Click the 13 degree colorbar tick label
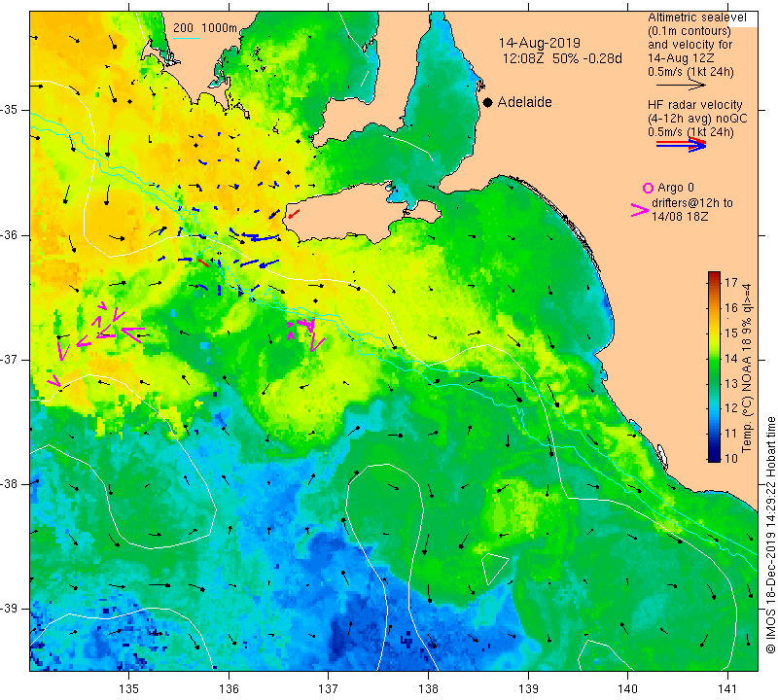The width and height of the screenshot is (778, 700). coord(731,383)
